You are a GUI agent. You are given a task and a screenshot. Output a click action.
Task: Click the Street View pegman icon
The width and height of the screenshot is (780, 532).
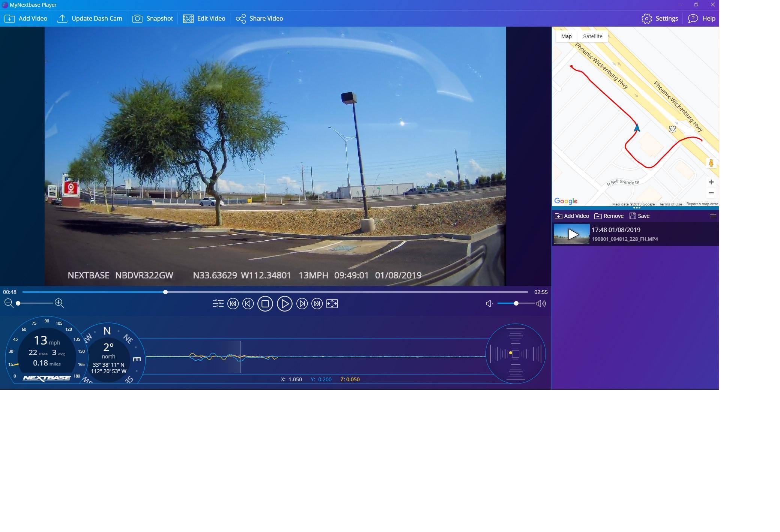pyautogui.click(x=711, y=163)
